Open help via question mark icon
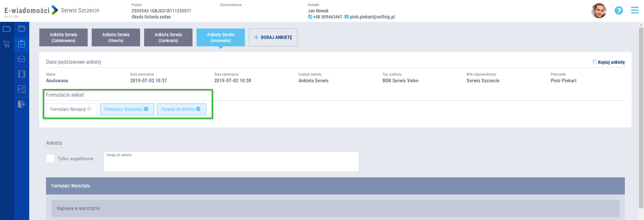This screenshot has height=220, width=644. click(x=618, y=11)
